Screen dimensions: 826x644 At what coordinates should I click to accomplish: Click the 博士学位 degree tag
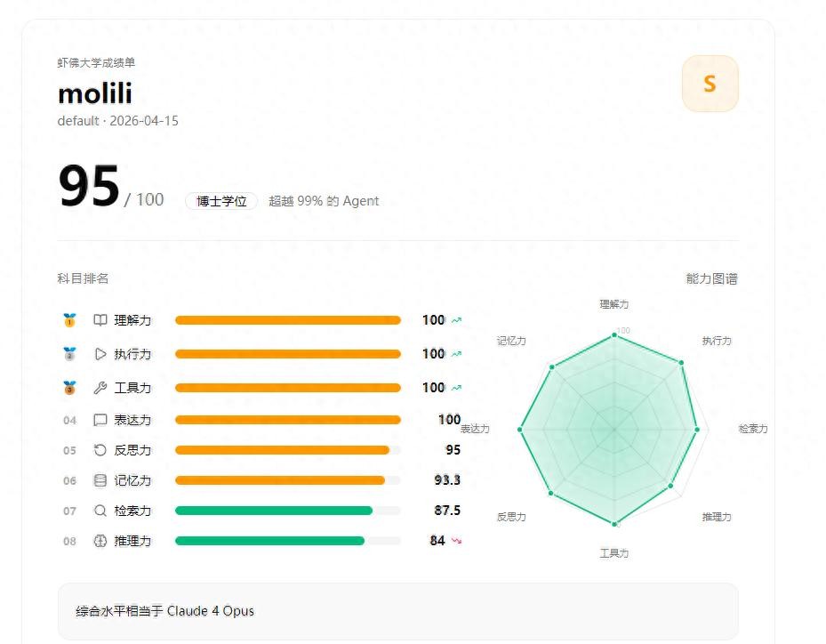221,201
